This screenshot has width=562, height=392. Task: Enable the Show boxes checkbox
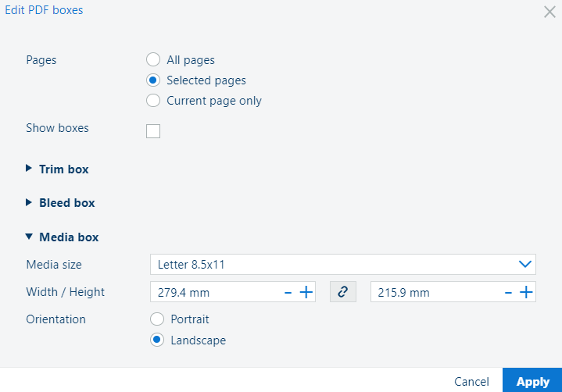tap(153, 131)
